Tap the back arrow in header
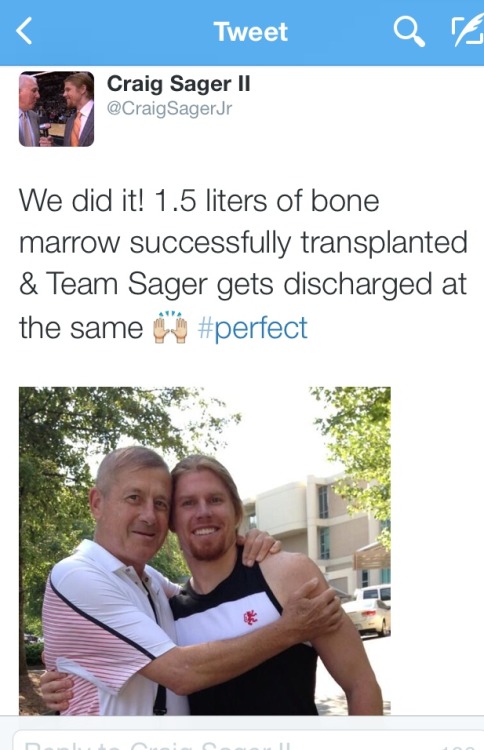The height and width of the screenshot is (750, 484). point(24,31)
